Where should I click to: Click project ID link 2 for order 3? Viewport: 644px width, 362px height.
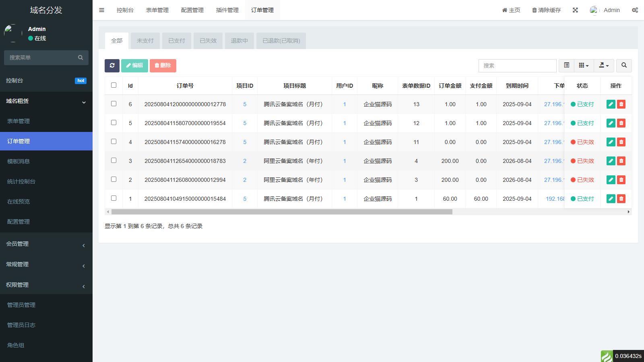point(245,161)
